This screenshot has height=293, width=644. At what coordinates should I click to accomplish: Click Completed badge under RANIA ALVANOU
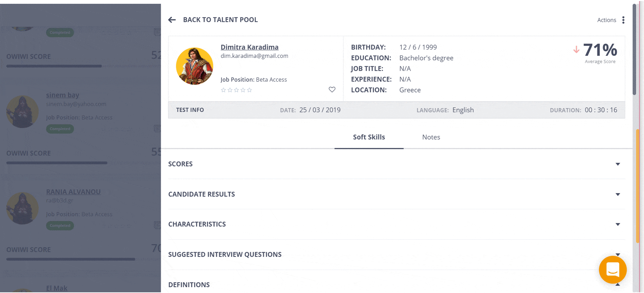[x=60, y=226]
